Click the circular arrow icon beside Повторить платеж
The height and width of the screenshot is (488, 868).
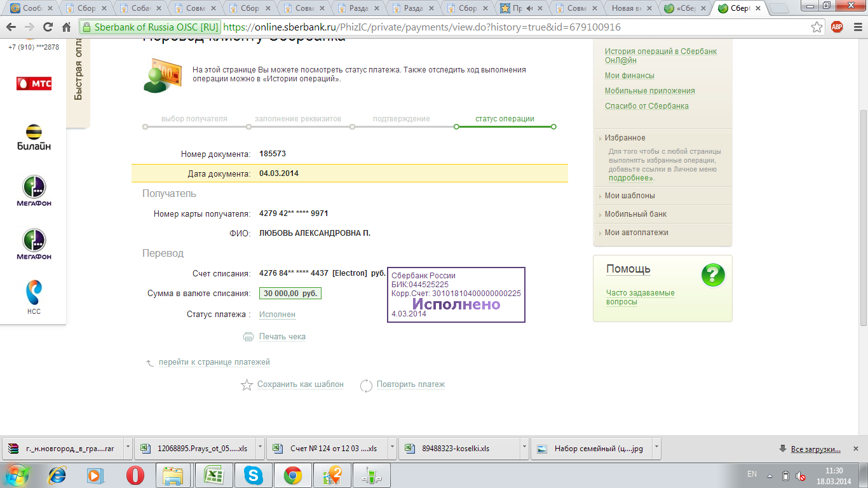pyautogui.click(x=366, y=385)
